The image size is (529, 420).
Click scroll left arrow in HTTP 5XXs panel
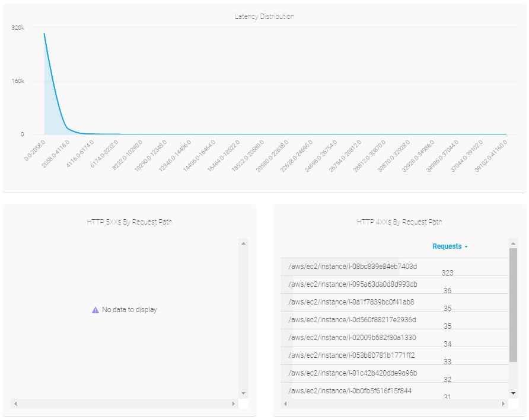tap(15, 404)
